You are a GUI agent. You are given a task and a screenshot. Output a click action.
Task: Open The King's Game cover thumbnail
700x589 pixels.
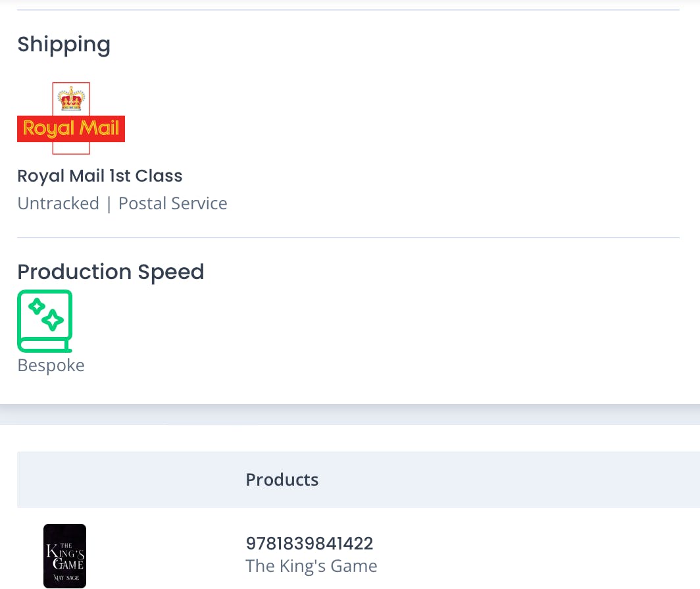pyautogui.click(x=64, y=555)
